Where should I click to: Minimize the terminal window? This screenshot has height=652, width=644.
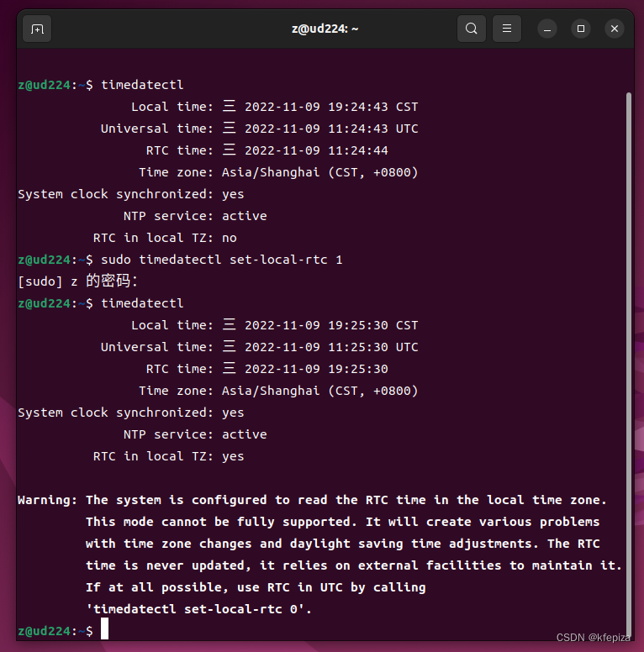tap(547, 29)
